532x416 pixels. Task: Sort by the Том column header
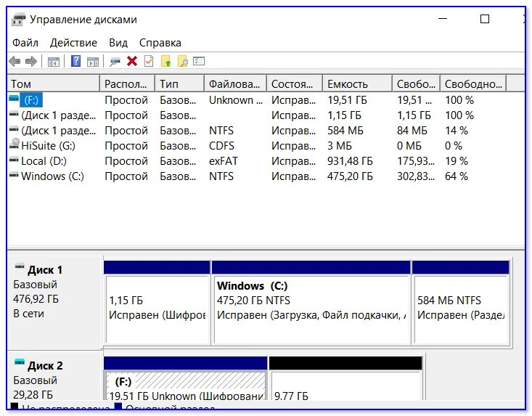[x=53, y=83]
